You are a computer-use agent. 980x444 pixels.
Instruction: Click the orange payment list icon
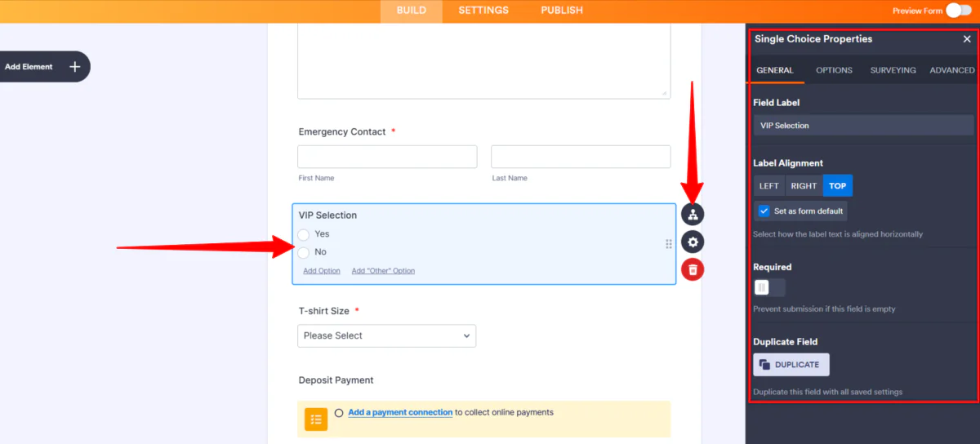316,420
